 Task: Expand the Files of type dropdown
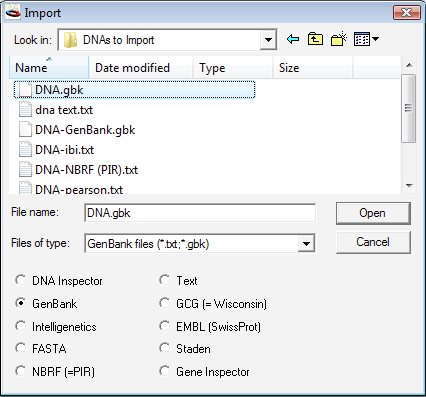(x=306, y=244)
